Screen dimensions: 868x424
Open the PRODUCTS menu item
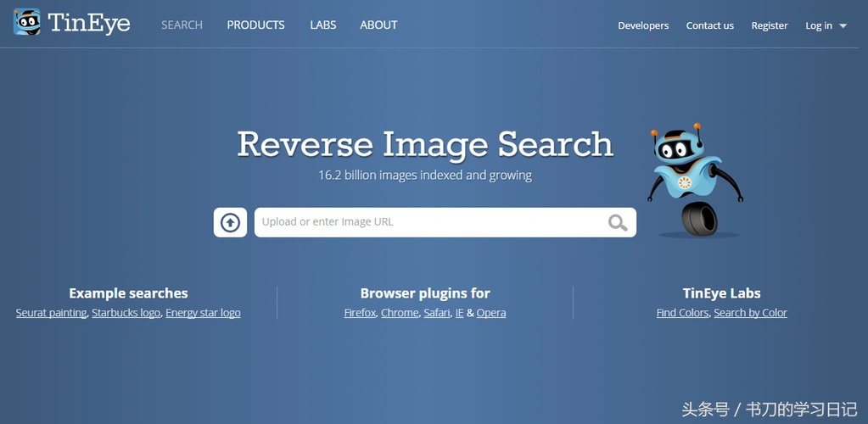255,25
